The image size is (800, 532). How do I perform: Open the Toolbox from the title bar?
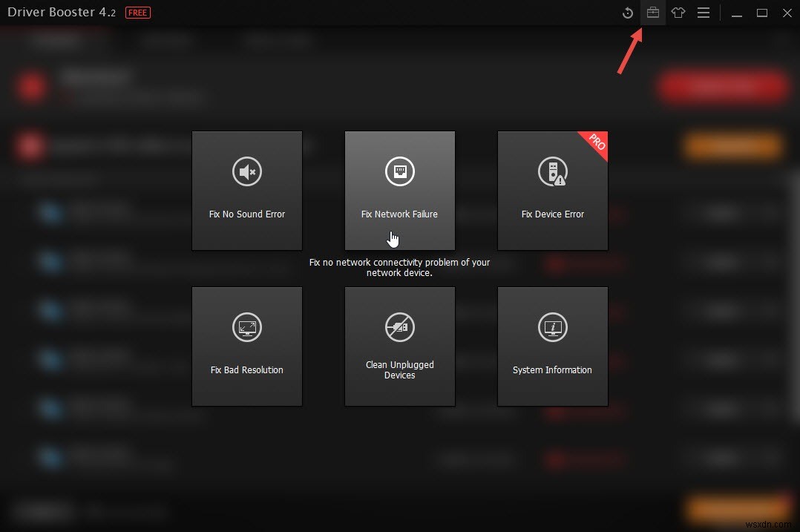tap(653, 13)
